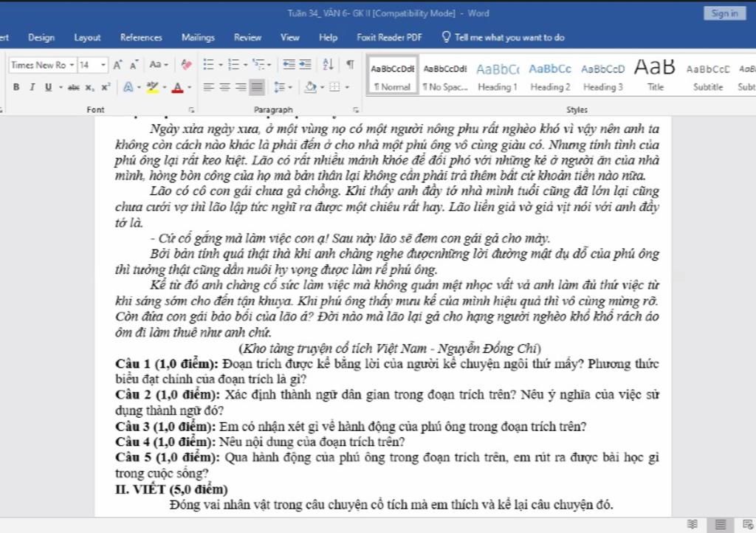Click the bullets list icon
Screen dimensions: 756x533
click(208, 64)
